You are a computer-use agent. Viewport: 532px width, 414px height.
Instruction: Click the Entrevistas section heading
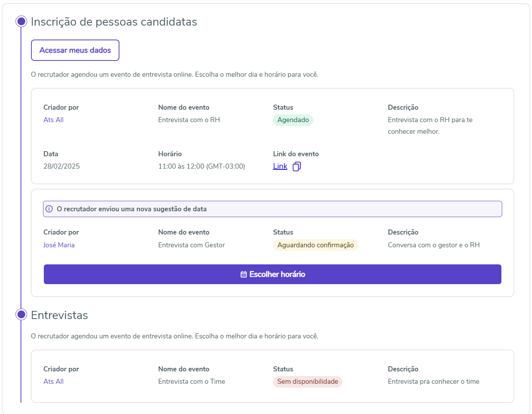pos(59,315)
